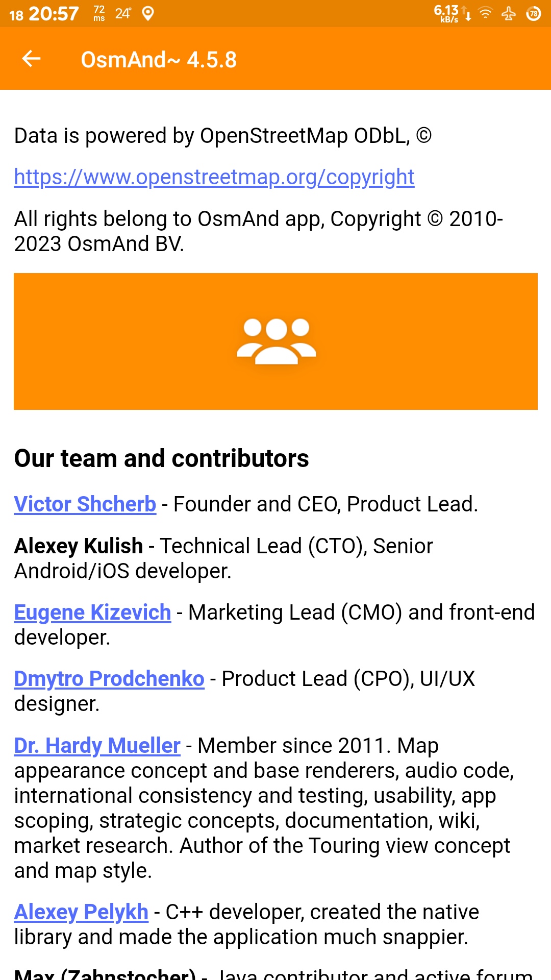Tap the 'Our team and contributors' heading
551x980 pixels.
point(161,458)
